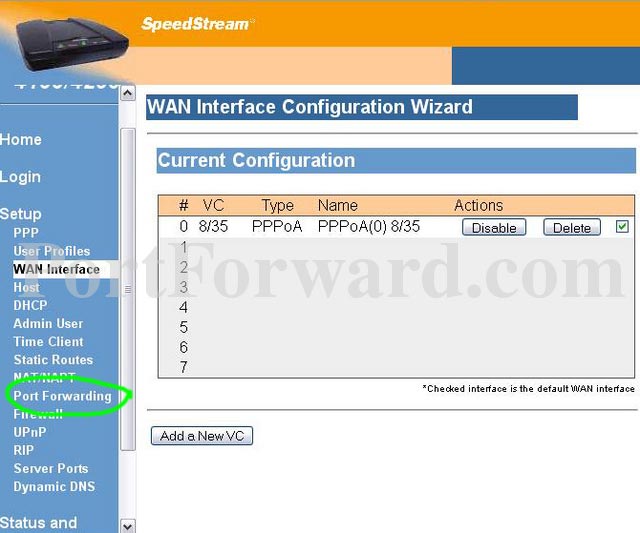Image resolution: width=640 pixels, height=533 pixels.
Task: Open the Dynamic DNS page
Action: [54, 486]
